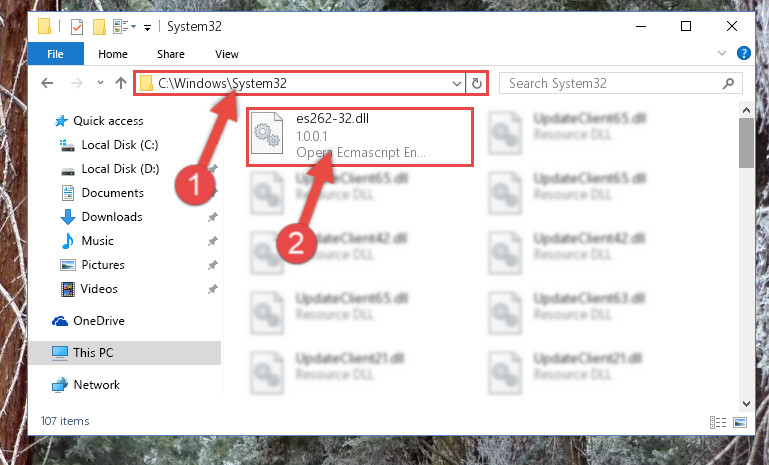Expand the ribbon with the chevron

point(721,53)
